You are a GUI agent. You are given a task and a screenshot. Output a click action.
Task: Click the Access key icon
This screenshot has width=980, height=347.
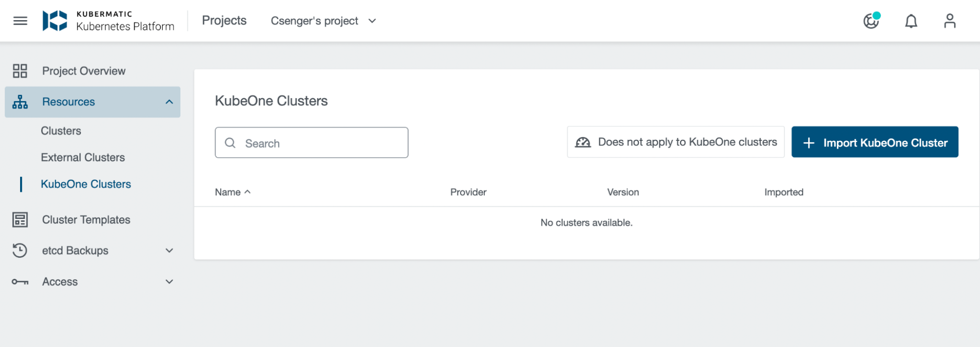click(x=20, y=282)
